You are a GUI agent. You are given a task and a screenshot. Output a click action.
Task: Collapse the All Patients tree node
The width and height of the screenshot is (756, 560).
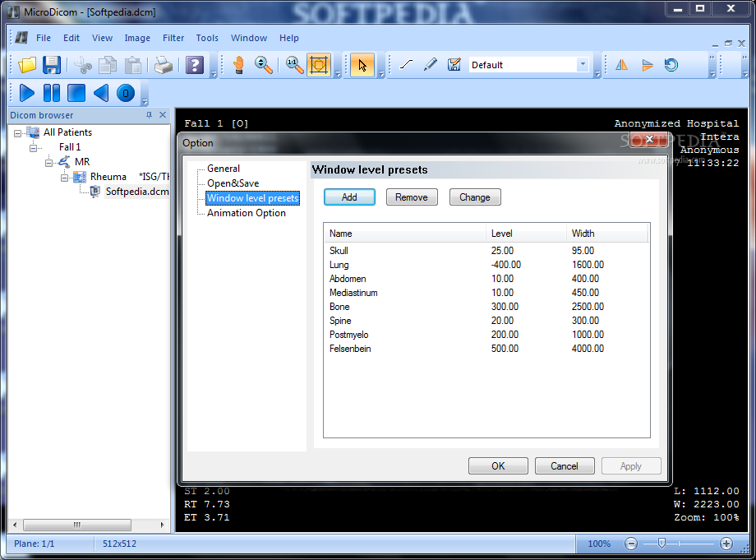point(18,133)
